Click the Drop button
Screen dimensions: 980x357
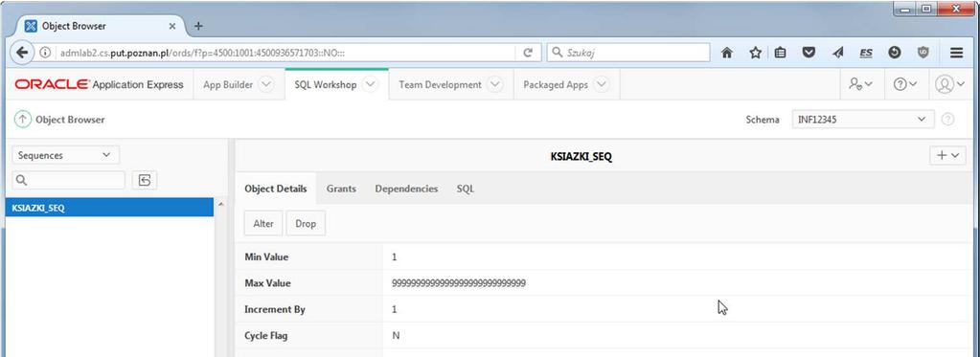[306, 223]
